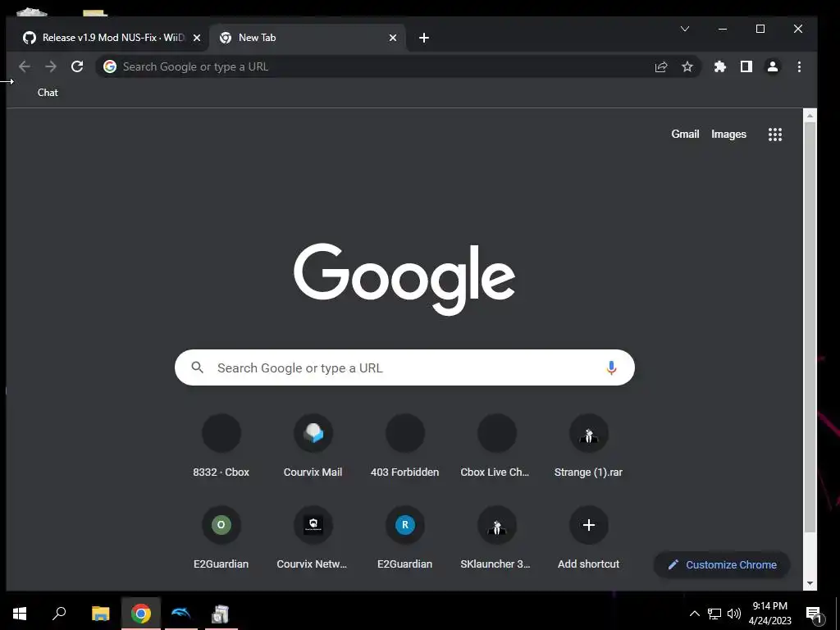Open a new tab with the plus button
Viewport: 840px width, 630px height.
point(424,38)
